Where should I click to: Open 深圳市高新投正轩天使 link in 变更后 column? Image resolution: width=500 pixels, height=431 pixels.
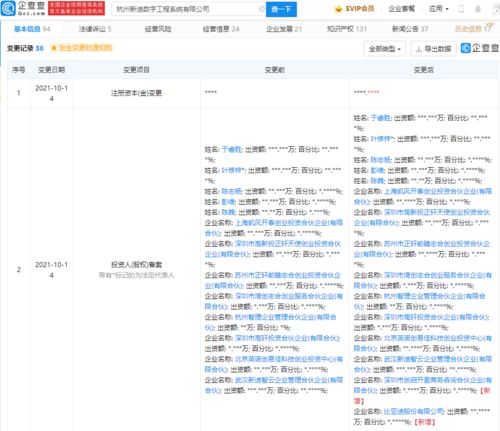(422, 217)
